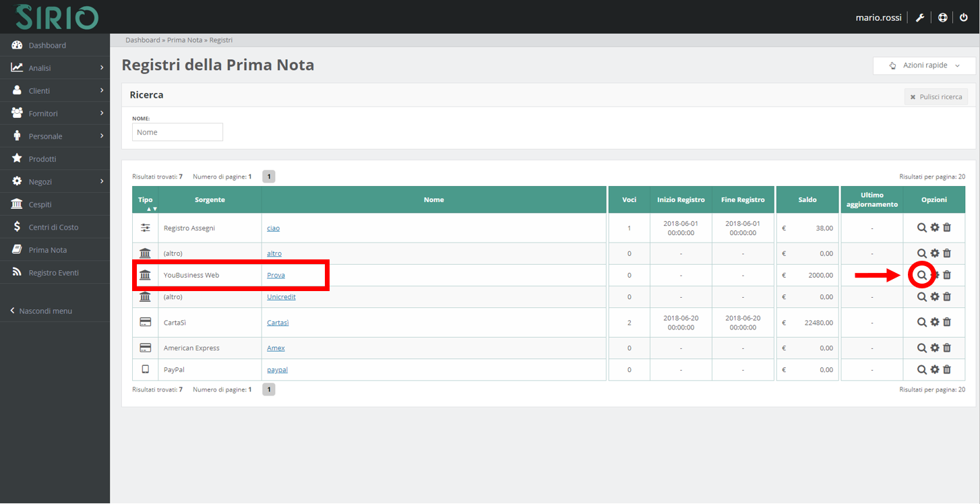This screenshot has height=504, width=980.
Task: Click the Pulisci ricerca button
Action: click(x=936, y=97)
